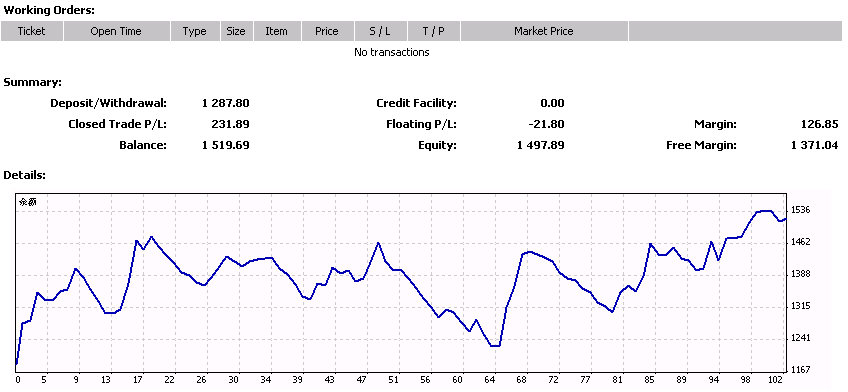Click Deposit/Withdrawal value 1 287.80
The height and width of the screenshot is (392, 848).
pos(226,103)
